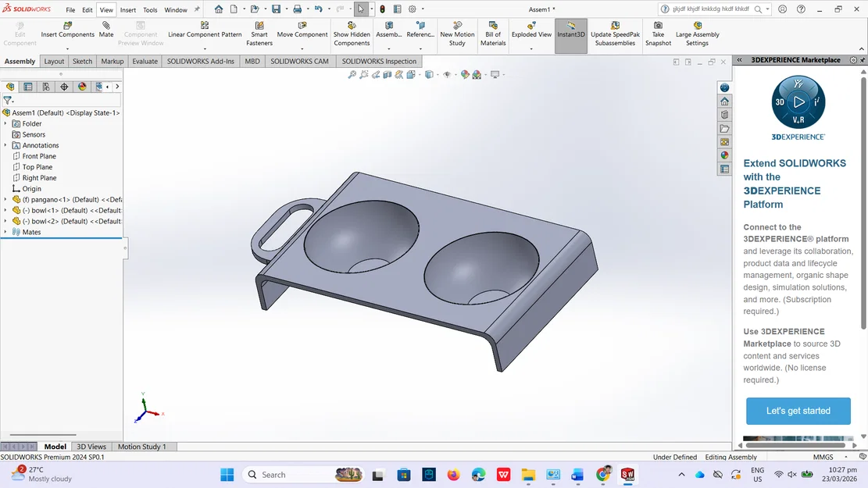Viewport: 868px width, 488px height.
Task: Click the Bill of Materials tool
Action: tap(493, 31)
